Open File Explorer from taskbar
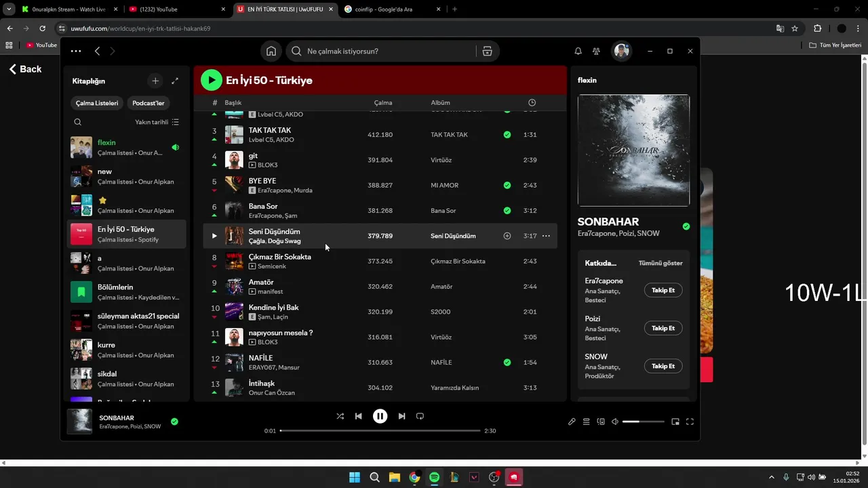This screenshot has height=488, width=868. coord(394,477)
